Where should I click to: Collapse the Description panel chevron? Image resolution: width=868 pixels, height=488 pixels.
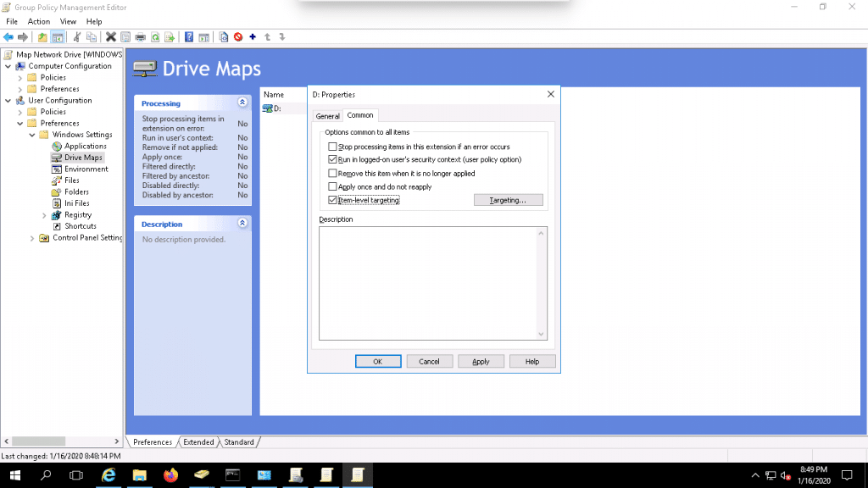[x=242, y=223]
